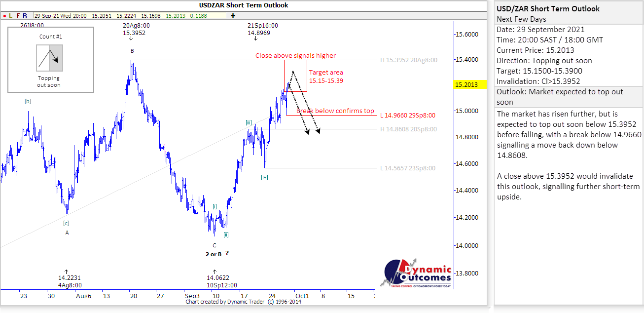The image size is (644, 313).
Task: Click the 'Chart created by Dynamic Trader' footer text
Action: click(x=244, y=302)
